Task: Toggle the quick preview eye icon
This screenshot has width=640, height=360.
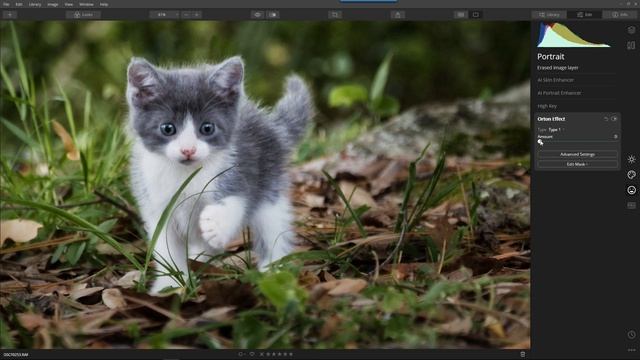Action: click(258, 15)
